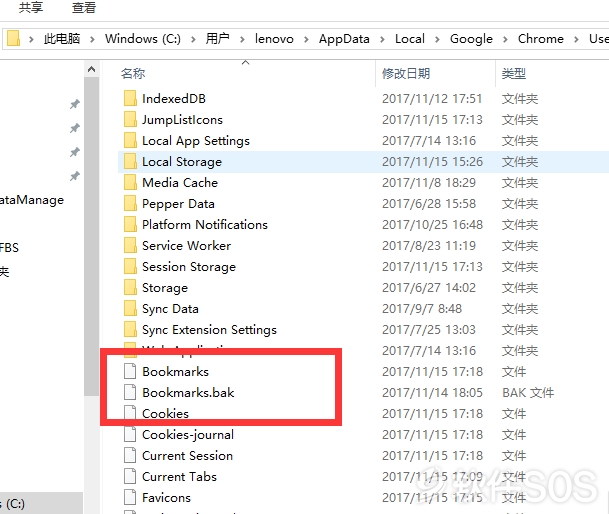
Task: Click pin icon left of IndexedDB row
Action: point(75,104)
